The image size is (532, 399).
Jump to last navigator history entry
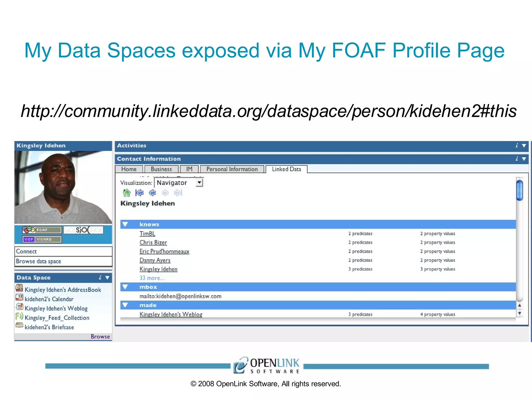[178, 193]
